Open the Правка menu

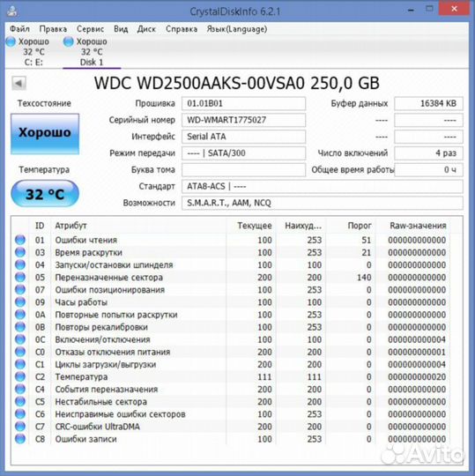pos(53,29)
